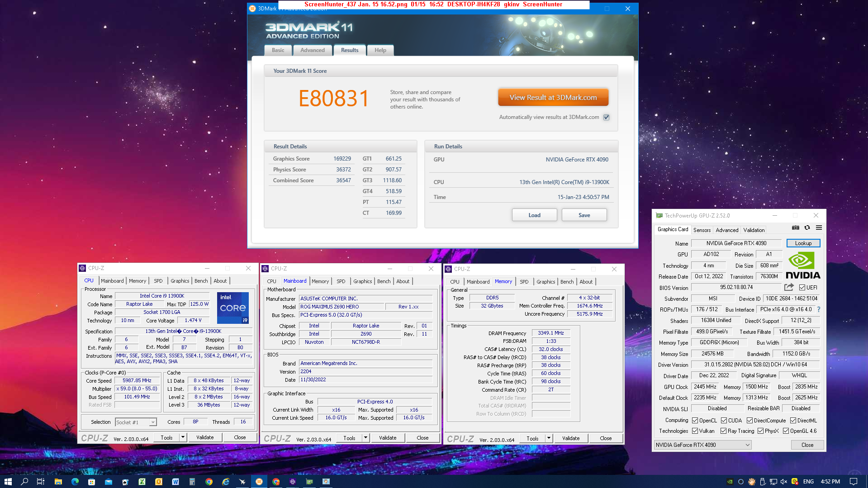This screenshot has width=868, height=488.
Task: Open the GPU-Z hamburger menu
Action: 819,227
